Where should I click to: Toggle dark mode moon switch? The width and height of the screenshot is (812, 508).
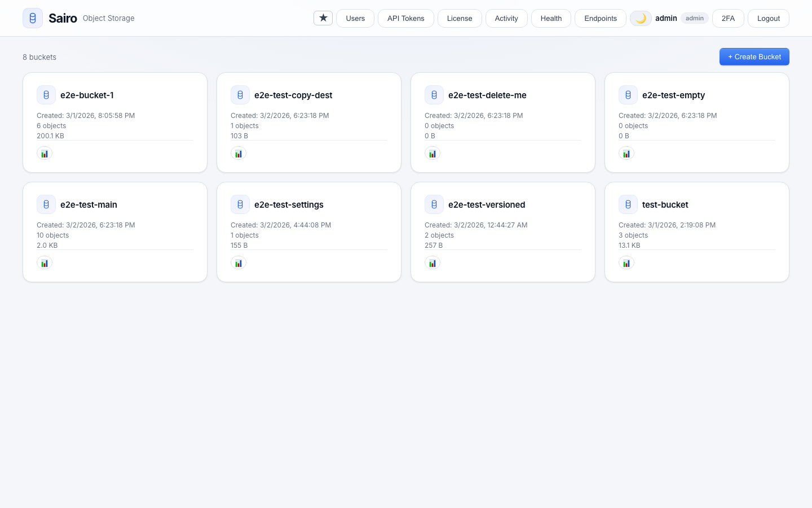click(x=641, y=18)
